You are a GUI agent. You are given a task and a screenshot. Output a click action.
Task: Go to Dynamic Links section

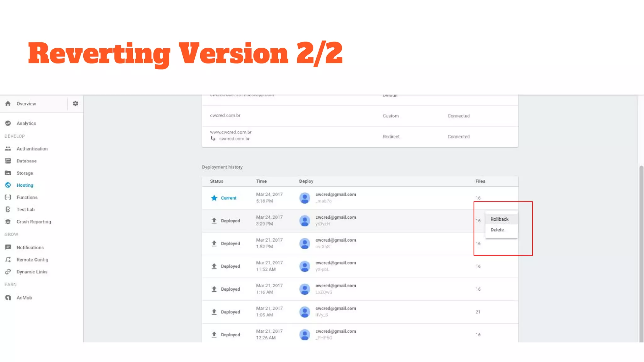coord(32,272)
